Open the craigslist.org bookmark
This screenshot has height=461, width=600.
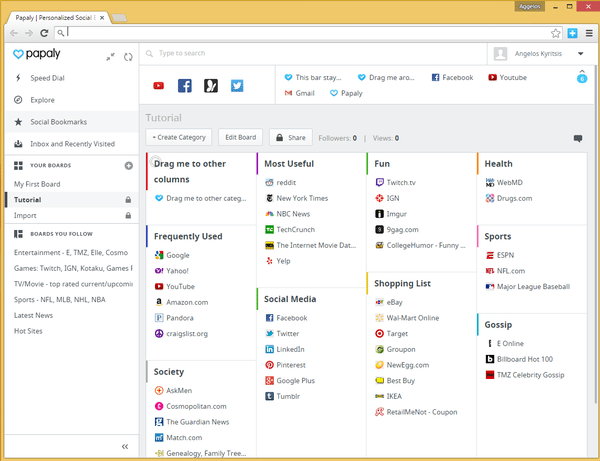coord(181,334)
